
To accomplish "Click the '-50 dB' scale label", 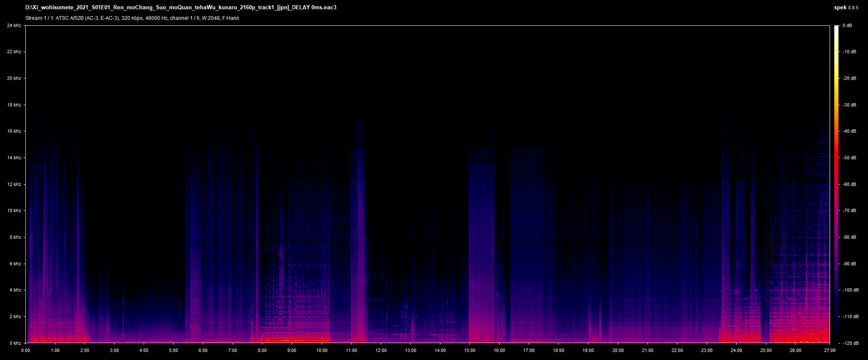I will 849,158.
